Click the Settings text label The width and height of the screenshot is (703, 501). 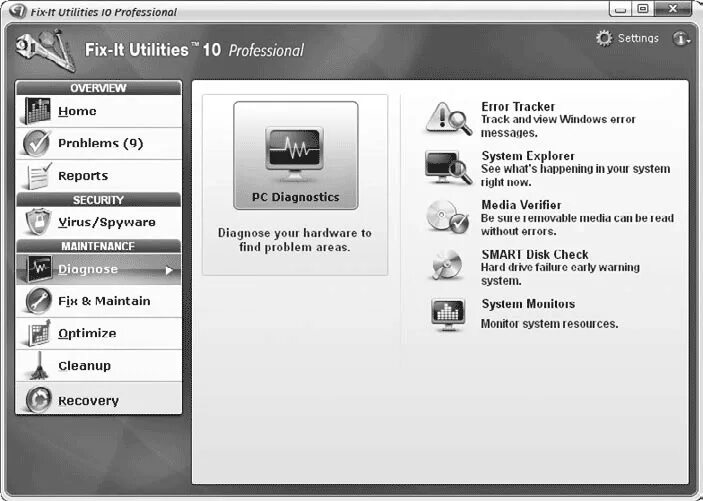point(638,38)
